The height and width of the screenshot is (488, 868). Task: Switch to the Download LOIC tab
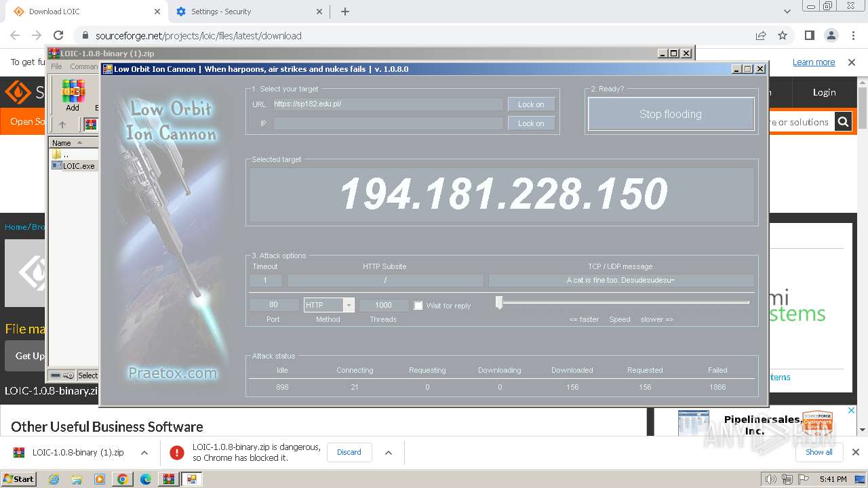85,12
